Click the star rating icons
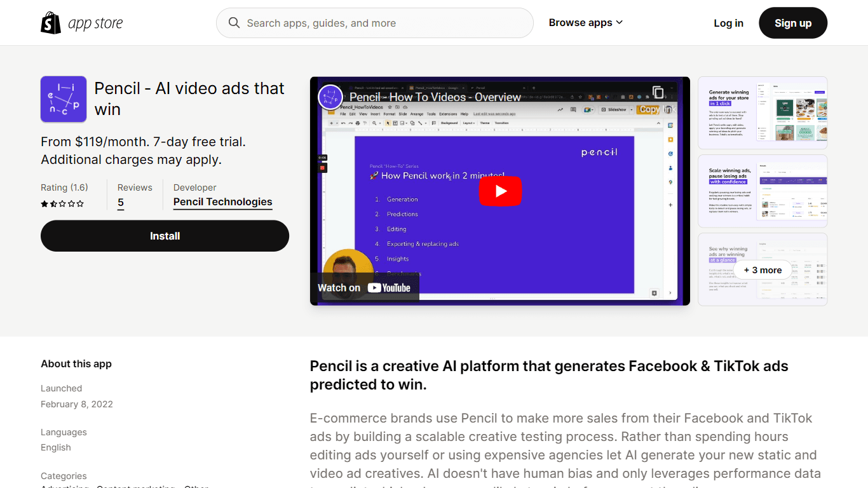868x488 pixels. [62, 204]
